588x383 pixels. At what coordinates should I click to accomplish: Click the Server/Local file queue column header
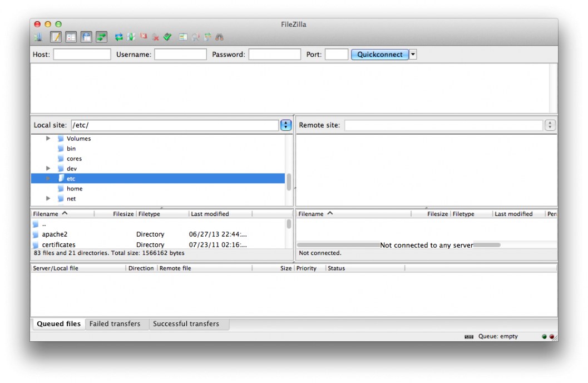pyautogui.click(x=78, y=268)
